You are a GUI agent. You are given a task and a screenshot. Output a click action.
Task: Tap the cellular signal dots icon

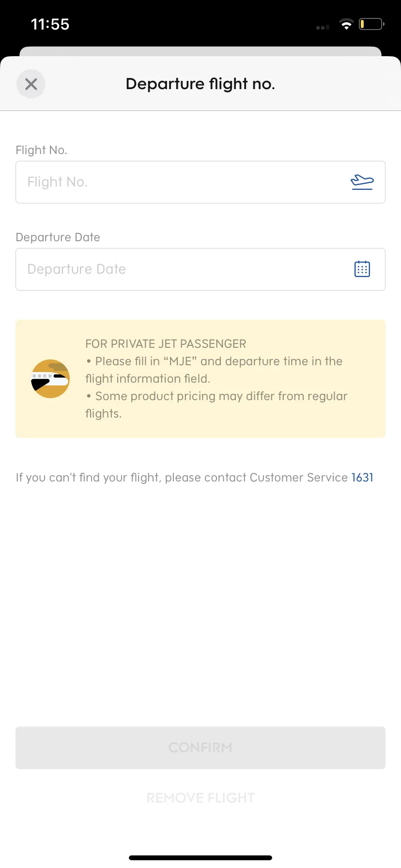(x=323, y=28)
